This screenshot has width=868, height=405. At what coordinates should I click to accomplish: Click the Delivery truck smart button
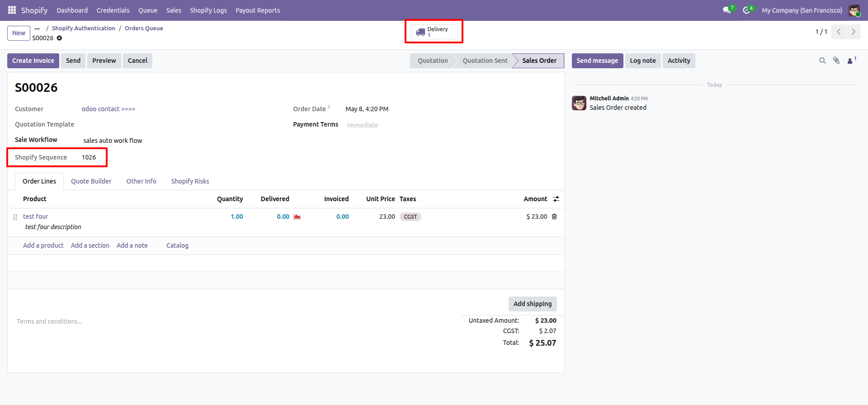[434, 32]
